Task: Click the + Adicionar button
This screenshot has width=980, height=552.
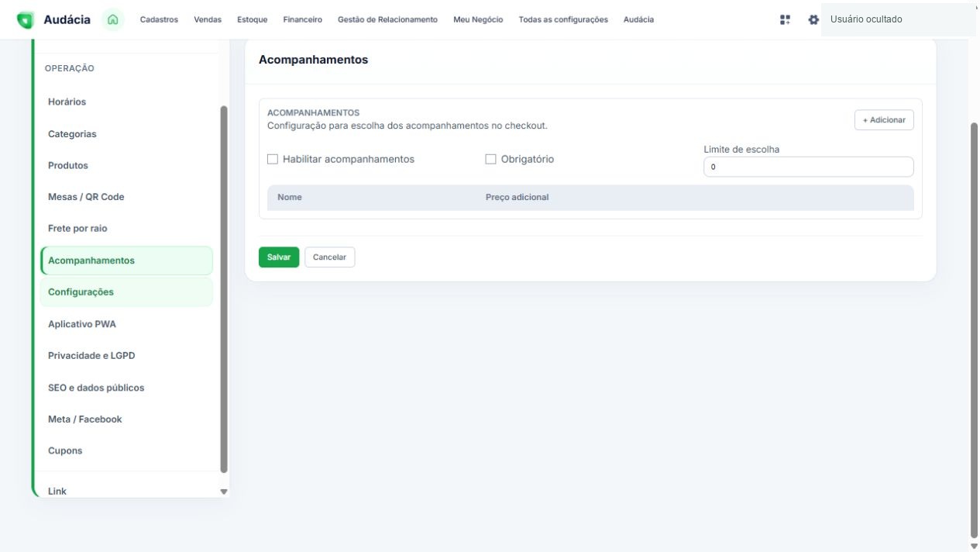Action: [x=884, y=120]
